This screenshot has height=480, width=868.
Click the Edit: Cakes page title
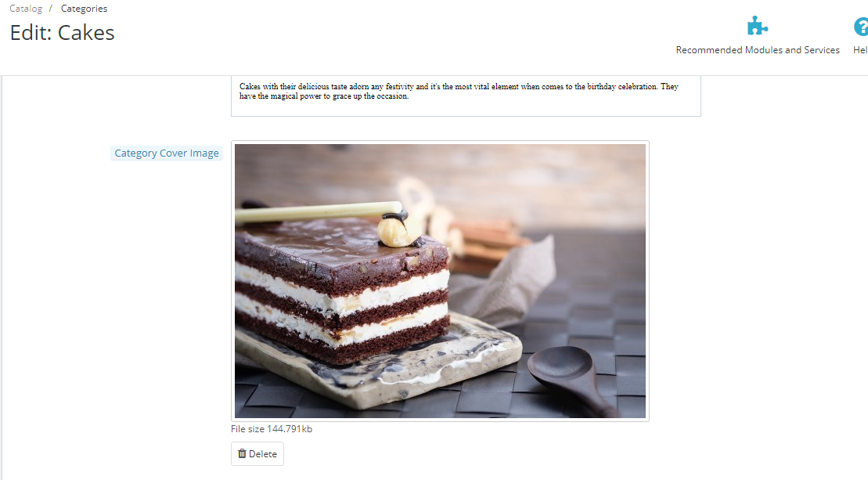62,33
